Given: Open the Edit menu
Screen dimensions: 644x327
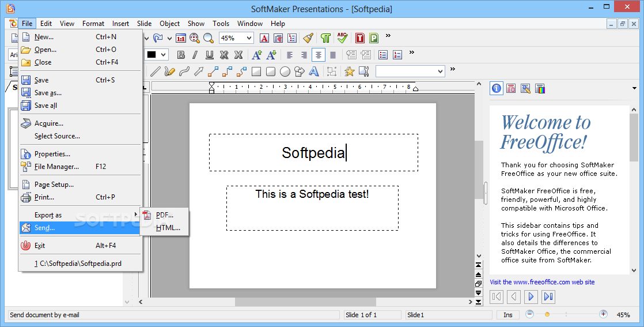Looking at the screenshot, I should coord(46,24).
